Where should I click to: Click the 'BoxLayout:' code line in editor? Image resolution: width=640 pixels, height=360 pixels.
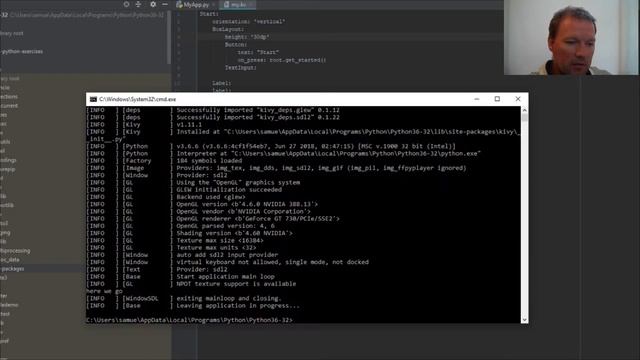[228, 29]
